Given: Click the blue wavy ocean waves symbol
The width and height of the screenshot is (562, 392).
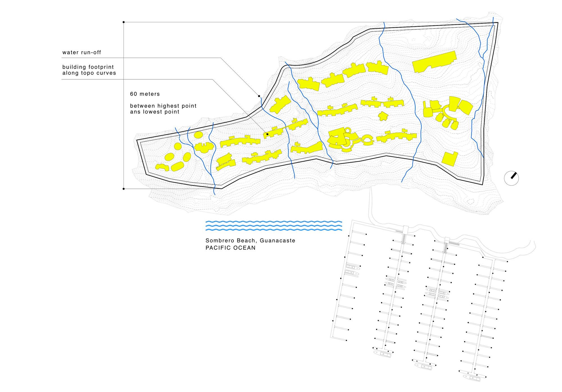Looking at the screenshot, I should pos(274,226).
